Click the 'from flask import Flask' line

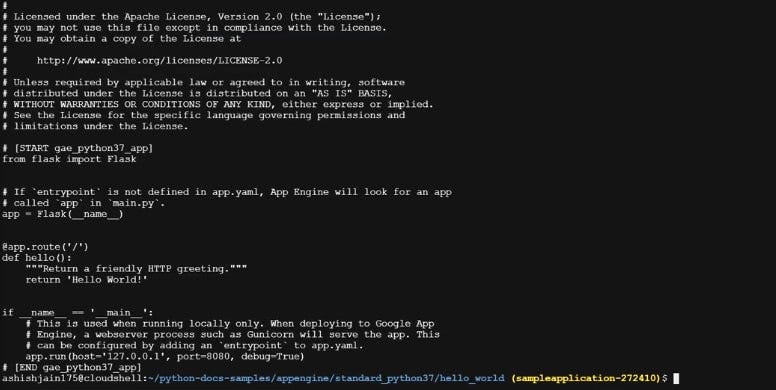tap(69, 159)
